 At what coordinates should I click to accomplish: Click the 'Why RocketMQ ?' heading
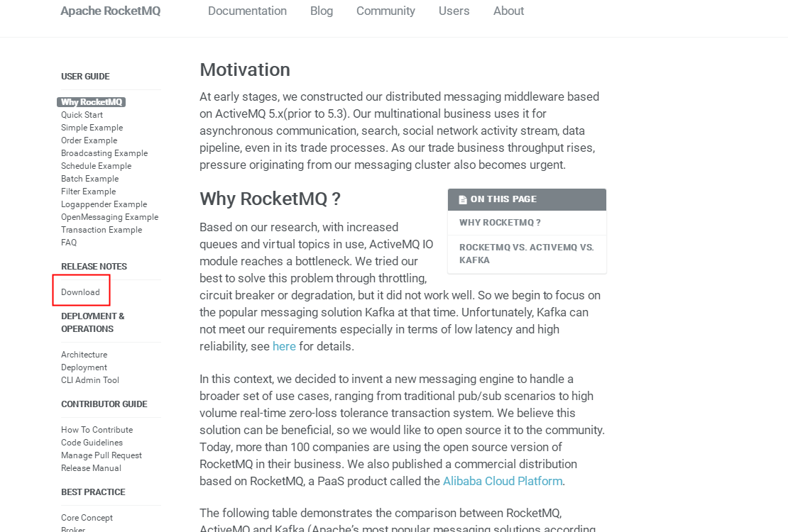point(270,199)
